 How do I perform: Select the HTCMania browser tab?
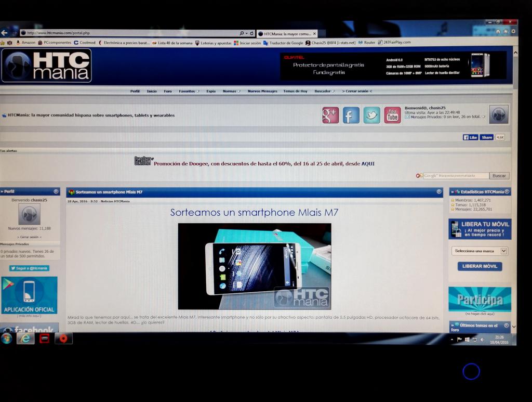287,34
